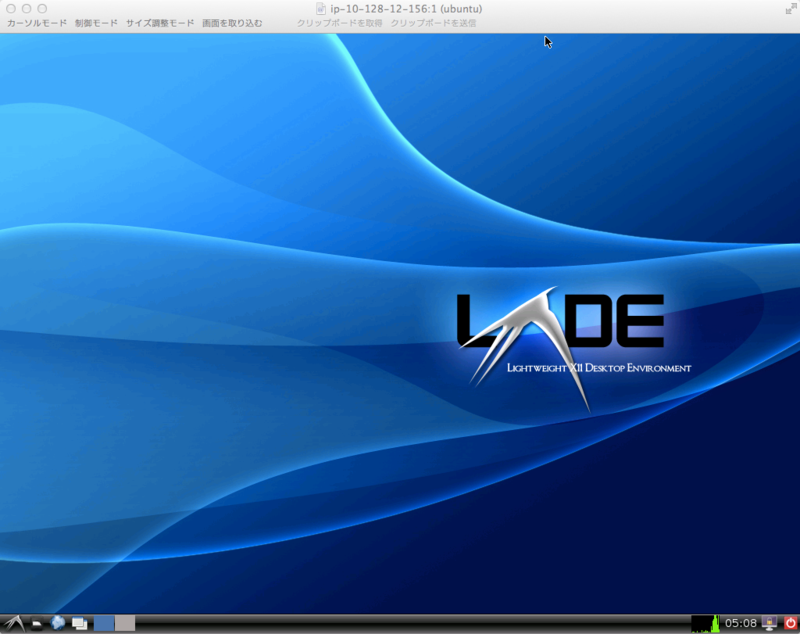
Task: Lock the screen with the padlock monitor icon
Action: pyautogui.click(x=769, y=623)
